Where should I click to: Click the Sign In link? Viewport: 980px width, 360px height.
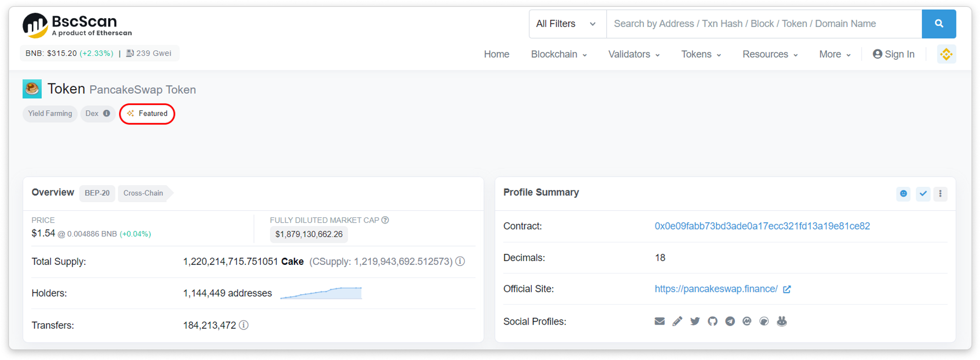(x=894, y=54)
